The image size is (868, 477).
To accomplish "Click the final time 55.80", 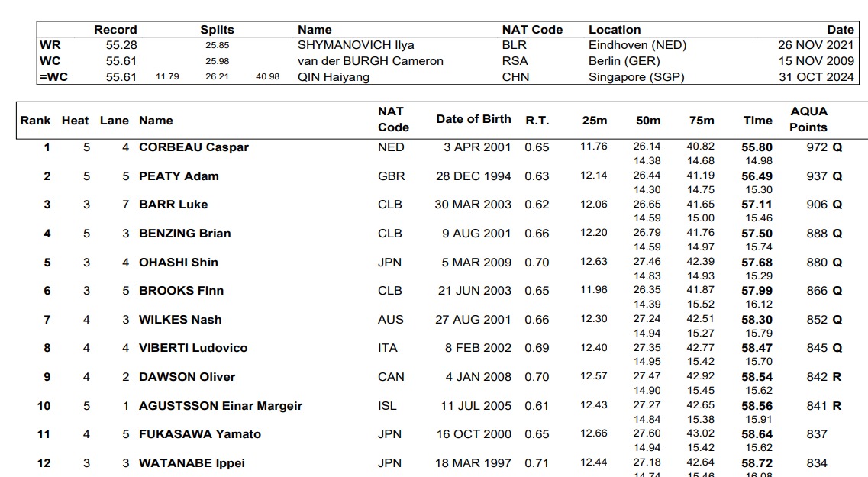I will coord(757,147).
